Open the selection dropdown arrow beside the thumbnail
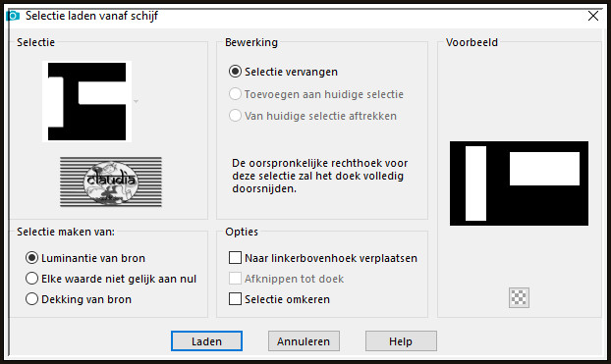Screen dimensions: 611x364 (x=136, y=102)
